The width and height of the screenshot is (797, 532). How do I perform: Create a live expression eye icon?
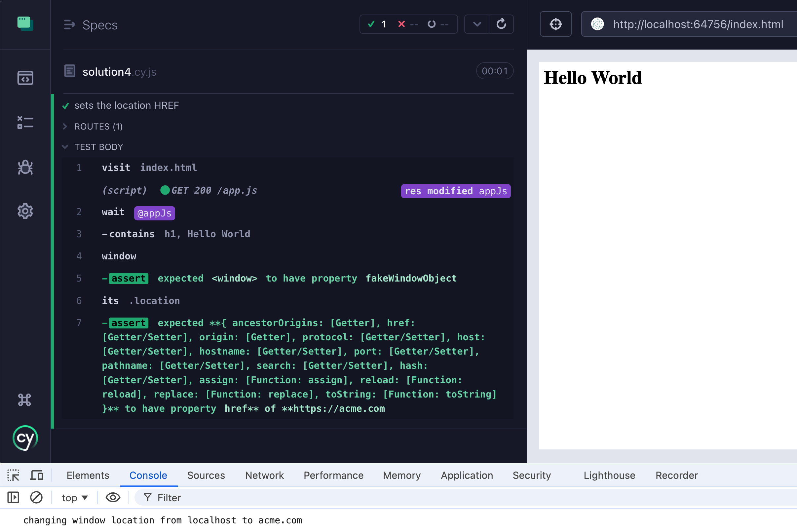click(x=113, y=497)
